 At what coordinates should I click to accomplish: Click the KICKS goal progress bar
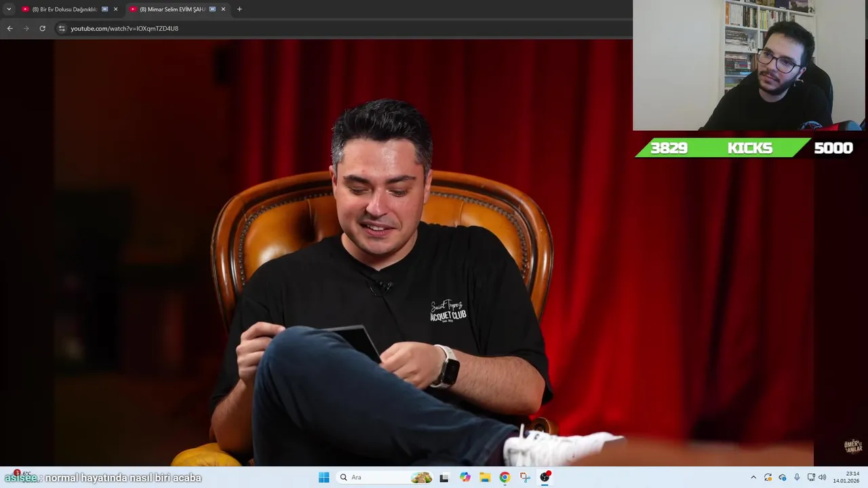coord(745,148)
